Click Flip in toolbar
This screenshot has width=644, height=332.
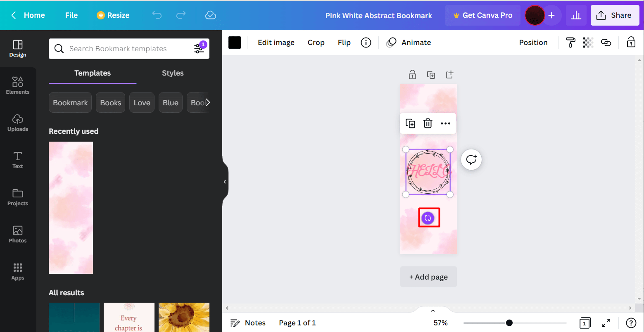(344, 43)
